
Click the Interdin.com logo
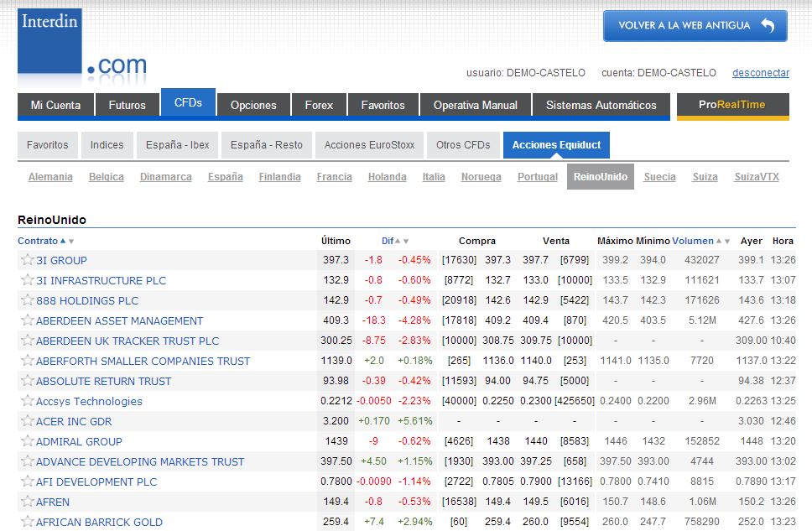click(x=82, y=45)
